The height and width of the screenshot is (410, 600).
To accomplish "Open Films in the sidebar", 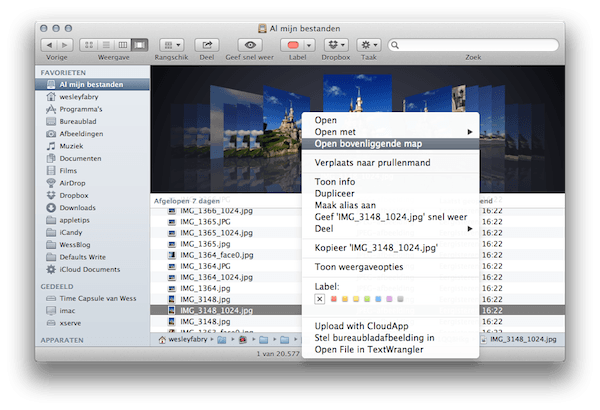I will [x=92, y=171].
